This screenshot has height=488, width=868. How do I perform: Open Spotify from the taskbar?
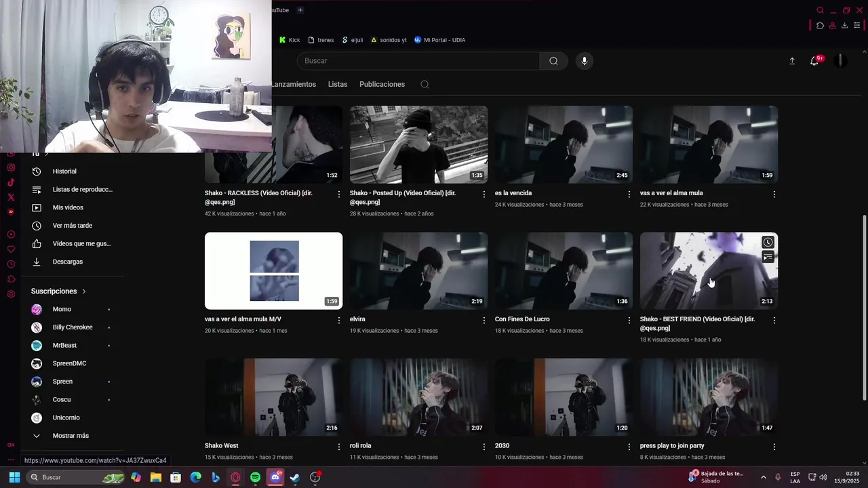pyautogui.click(x=255, y=477)
